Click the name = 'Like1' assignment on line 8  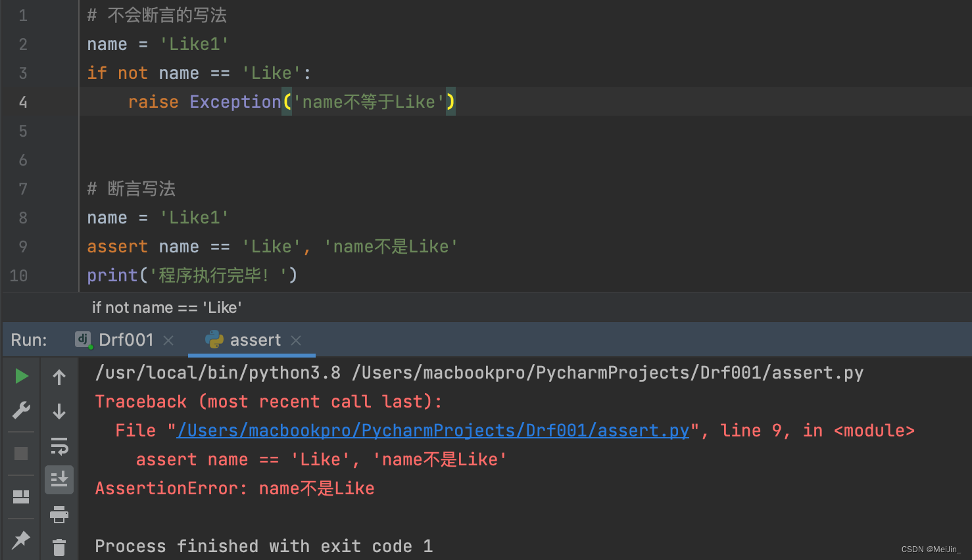158,218
